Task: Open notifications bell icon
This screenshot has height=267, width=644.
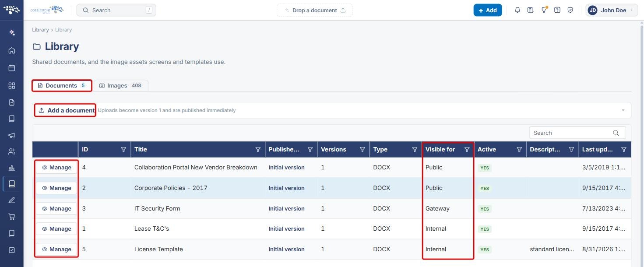Action: pyautogui.click(x=517, y=10)
